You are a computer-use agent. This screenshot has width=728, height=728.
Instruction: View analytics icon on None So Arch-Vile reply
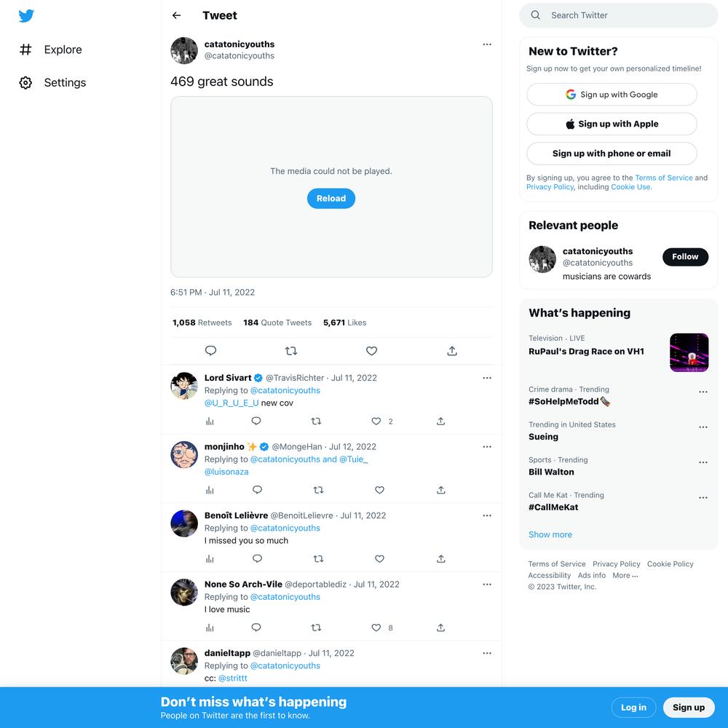(210, 628)
